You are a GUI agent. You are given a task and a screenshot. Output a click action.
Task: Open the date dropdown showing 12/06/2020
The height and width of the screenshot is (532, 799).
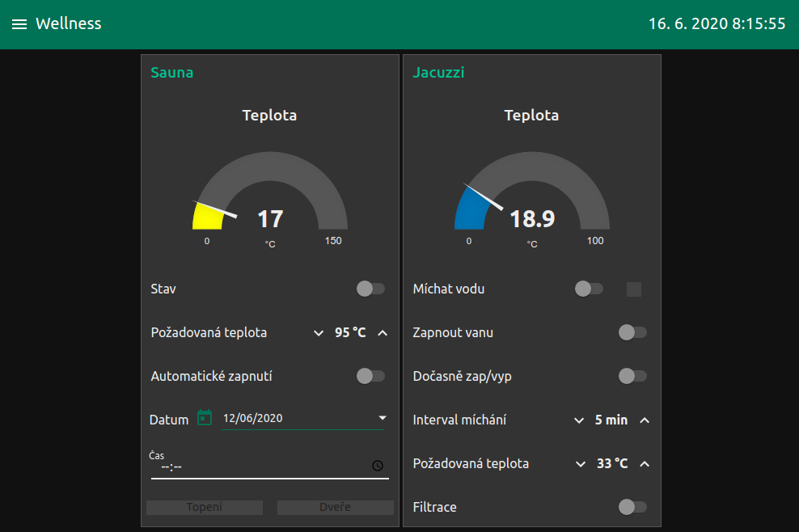[x=383, y=418]
